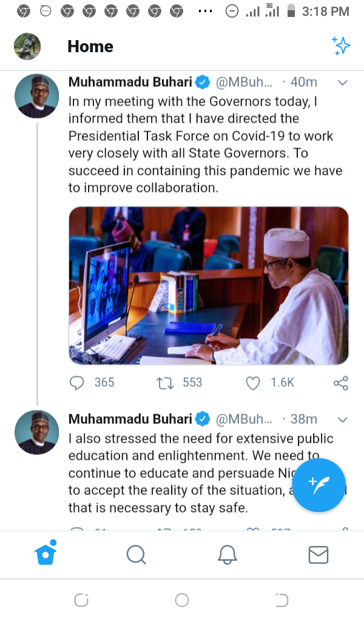Screen dimensions: 364x622
Task: Expand options for the 40m tweet
Action: (x=342, y=83)
